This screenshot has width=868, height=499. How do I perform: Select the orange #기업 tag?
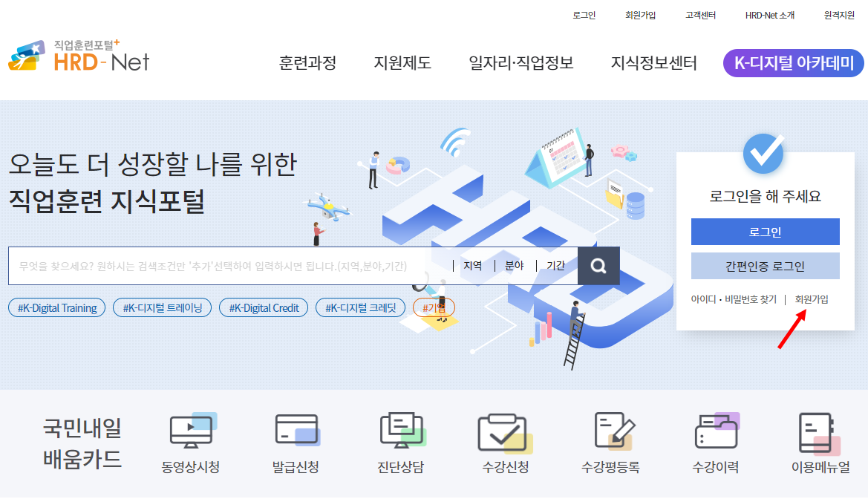click(x=434, y=308)
